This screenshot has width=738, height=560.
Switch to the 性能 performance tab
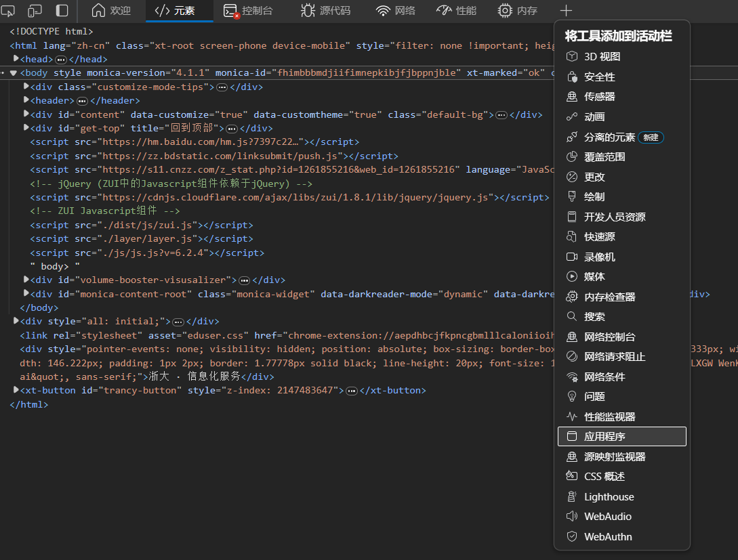tap(457, 10)
